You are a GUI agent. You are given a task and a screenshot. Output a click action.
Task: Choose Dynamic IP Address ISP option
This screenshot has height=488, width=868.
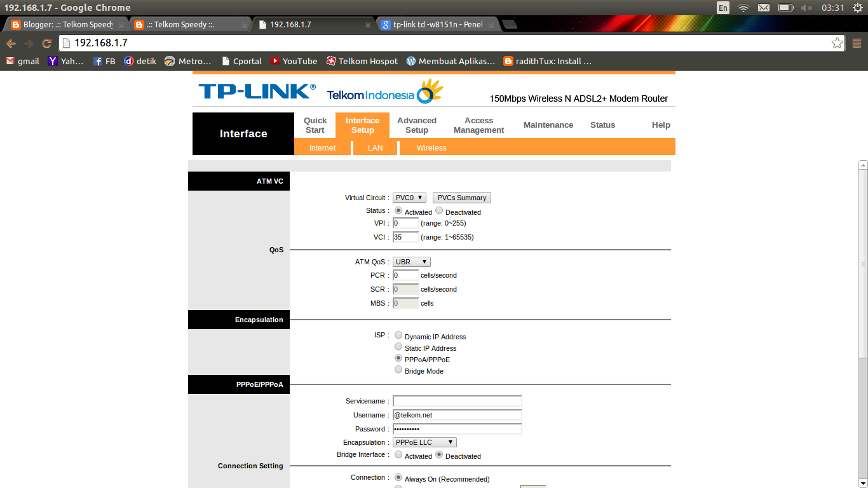[x=398, y=335]
